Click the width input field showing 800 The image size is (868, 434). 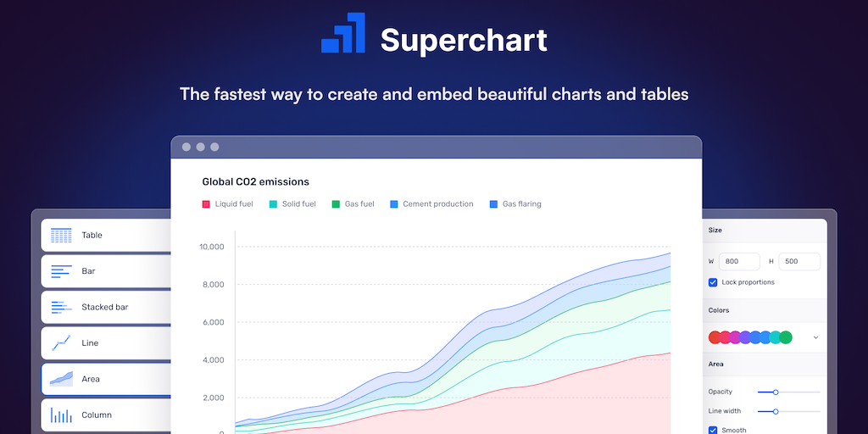click(x=737, y=262)
